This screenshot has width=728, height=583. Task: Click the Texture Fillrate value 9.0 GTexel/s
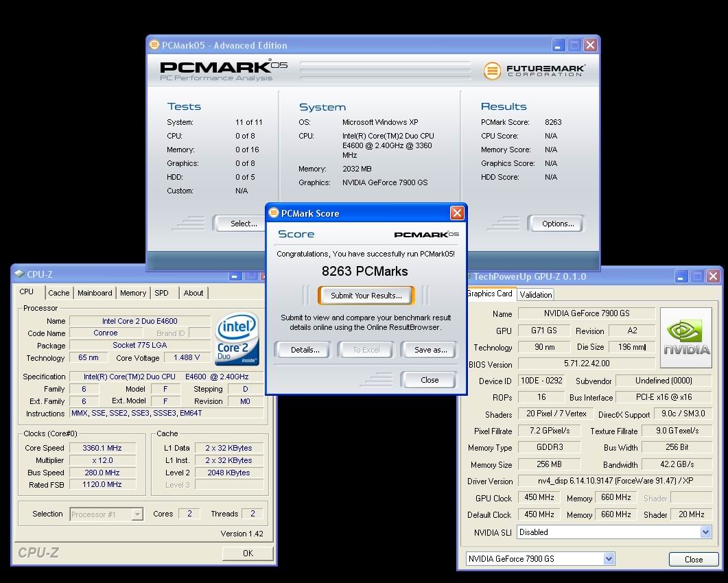[x=677, y=431]
